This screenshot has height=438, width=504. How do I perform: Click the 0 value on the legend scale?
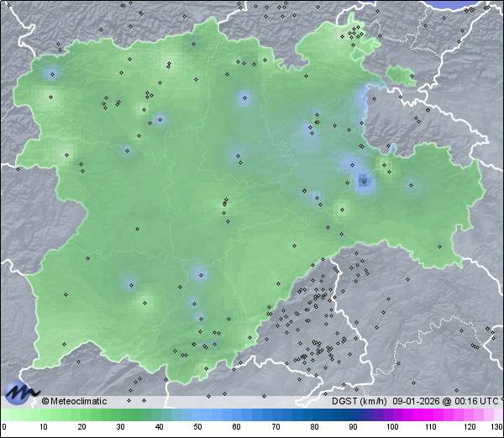point(3,428)
